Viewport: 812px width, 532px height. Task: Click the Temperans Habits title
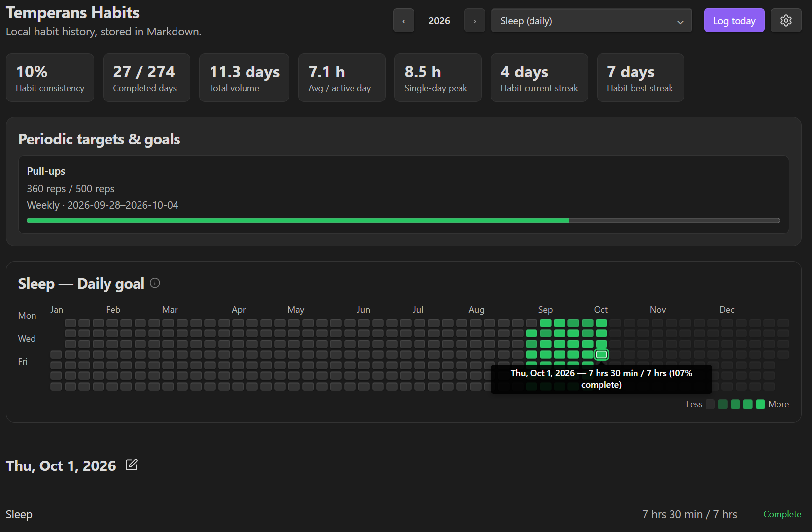(72, 13)
